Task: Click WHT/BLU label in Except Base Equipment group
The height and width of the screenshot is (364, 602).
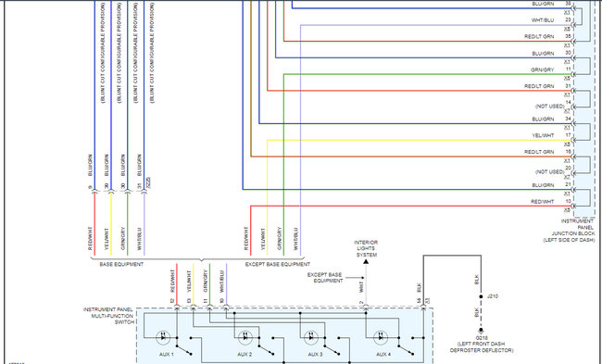Action: pos(295,239)
